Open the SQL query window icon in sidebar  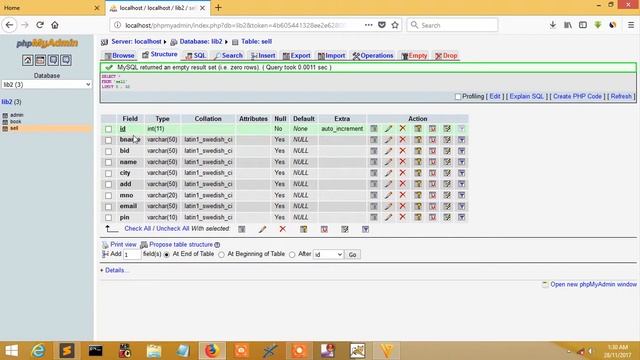click(x=40, y=60)
